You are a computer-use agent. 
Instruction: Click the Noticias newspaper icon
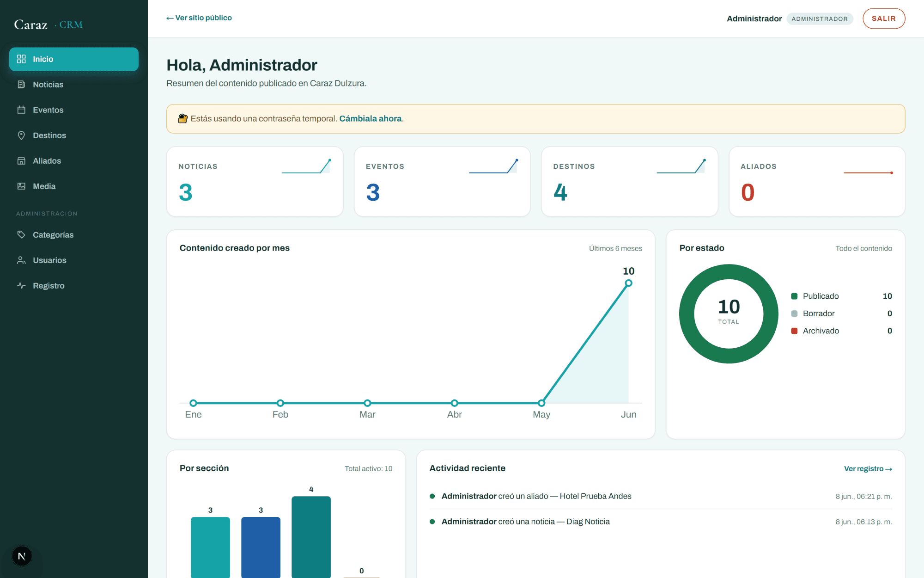pos(21,85)
